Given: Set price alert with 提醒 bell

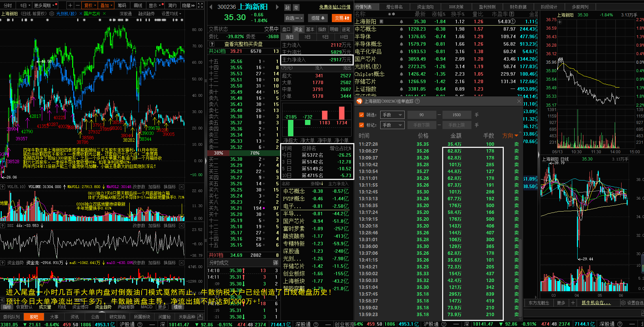Looking at the screenshot, I should [x=318, y=18].
